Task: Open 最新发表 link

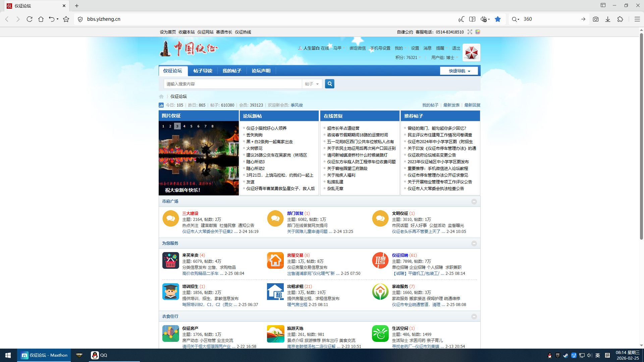Action: [451, 105]
